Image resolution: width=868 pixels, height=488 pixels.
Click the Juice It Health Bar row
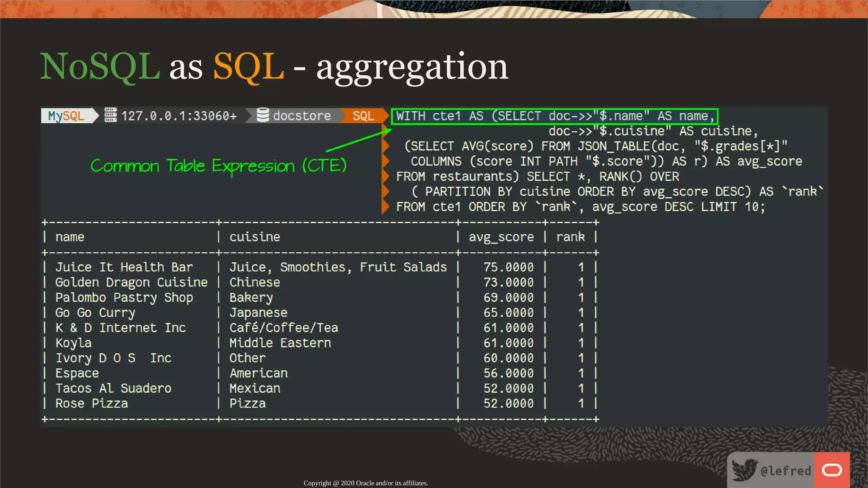124,267
